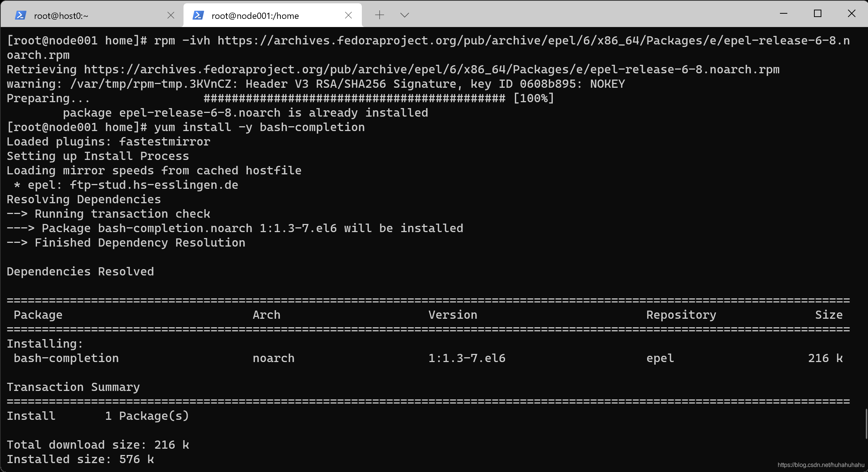Click the blog.csdn.net watermark link

coord(821,465)
